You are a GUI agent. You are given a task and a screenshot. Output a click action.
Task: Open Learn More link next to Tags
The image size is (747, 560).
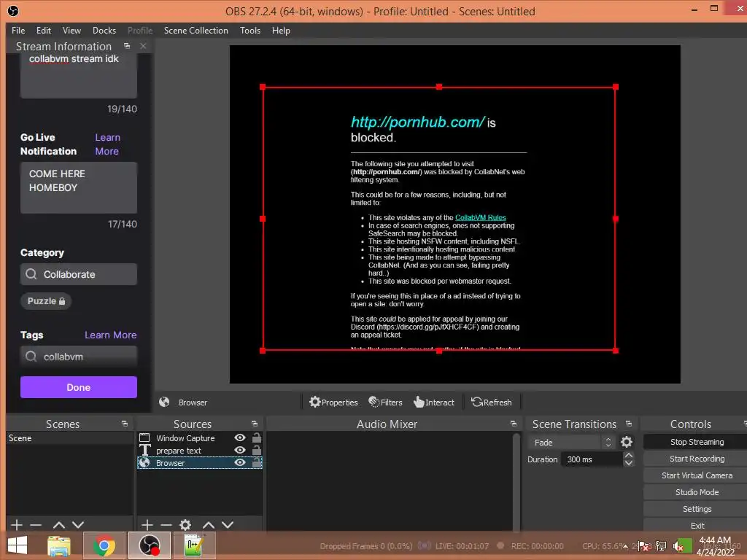click(x=111, y=335)
